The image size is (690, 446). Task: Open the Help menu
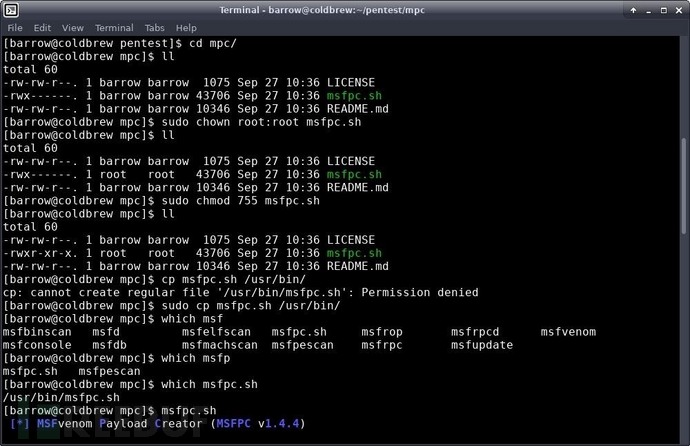coord(186,28)
